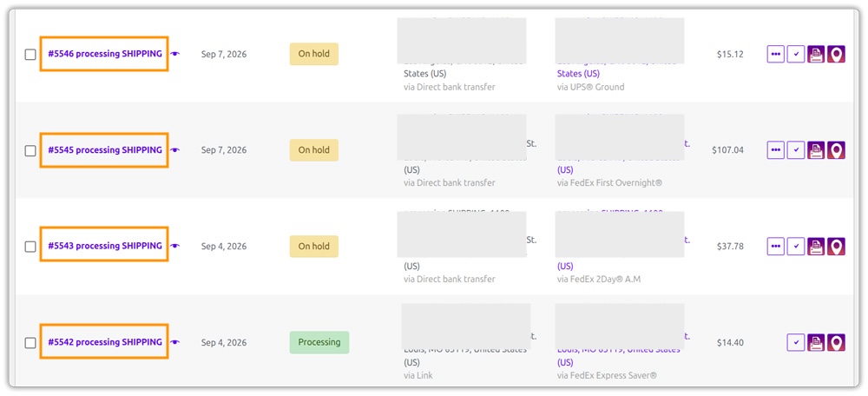Preview order #5545 with the eye icon
The height and width of the screenshot is (396, 868).
click(x=175, y=150)
